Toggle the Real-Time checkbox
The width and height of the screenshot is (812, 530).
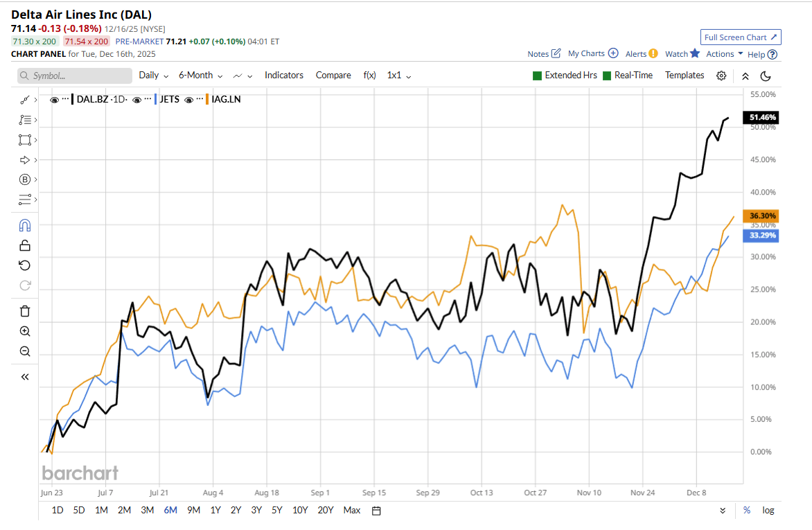click(x=608, y=76)
